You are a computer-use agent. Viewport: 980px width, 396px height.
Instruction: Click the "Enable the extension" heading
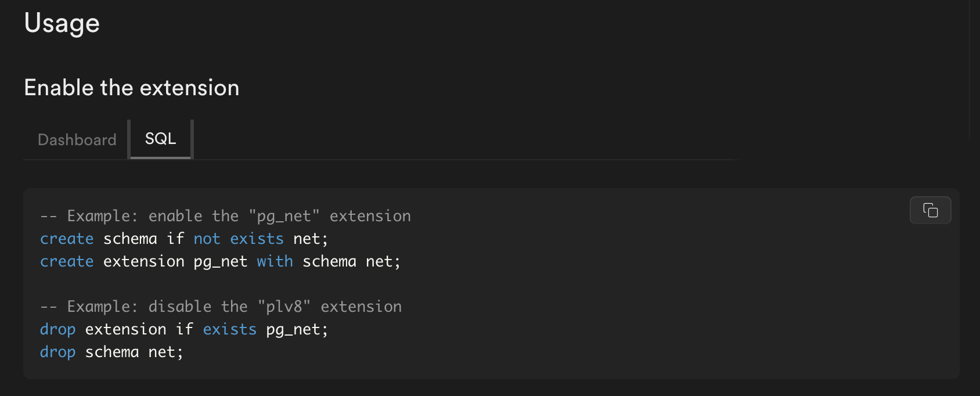(131, 87)
